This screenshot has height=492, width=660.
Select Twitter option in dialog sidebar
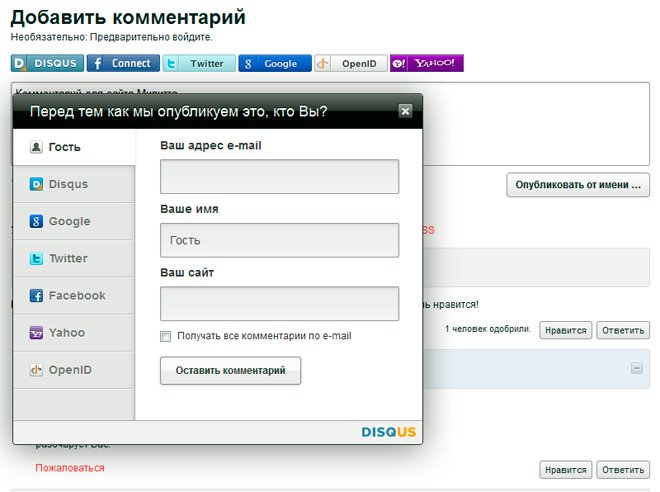tap(73, 258)
